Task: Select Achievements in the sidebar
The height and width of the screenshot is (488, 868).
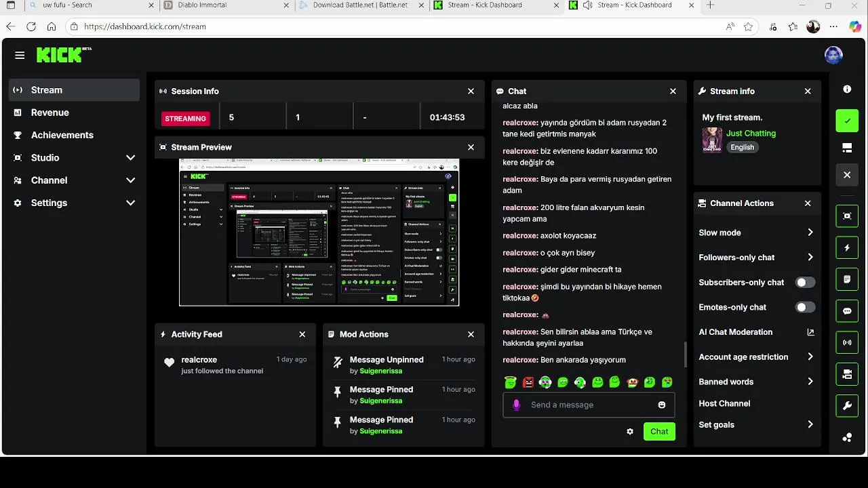Action: 75,135
